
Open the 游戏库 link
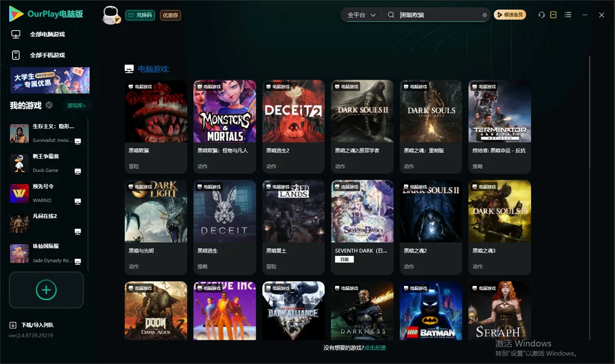click(x=76, y=106)
